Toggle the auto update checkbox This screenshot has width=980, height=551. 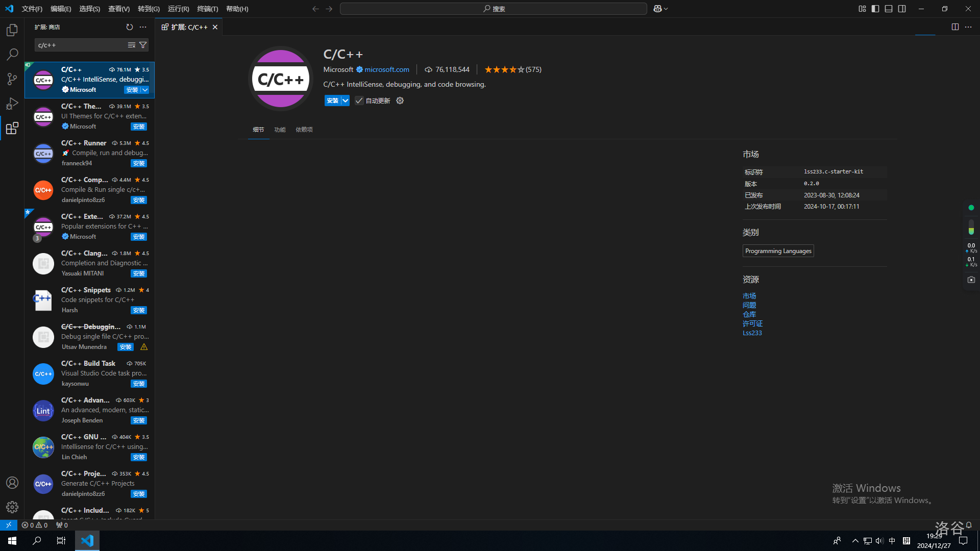point(359,101)
